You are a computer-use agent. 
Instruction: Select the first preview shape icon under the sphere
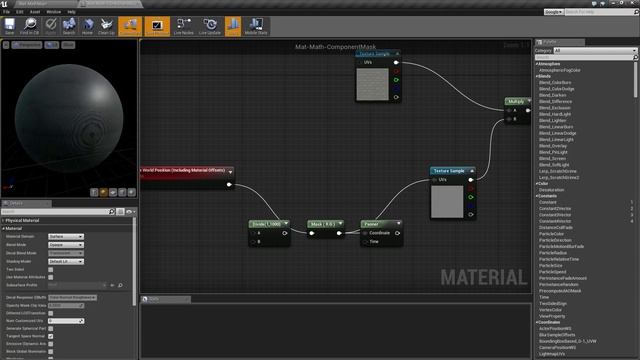coord(94,192)
